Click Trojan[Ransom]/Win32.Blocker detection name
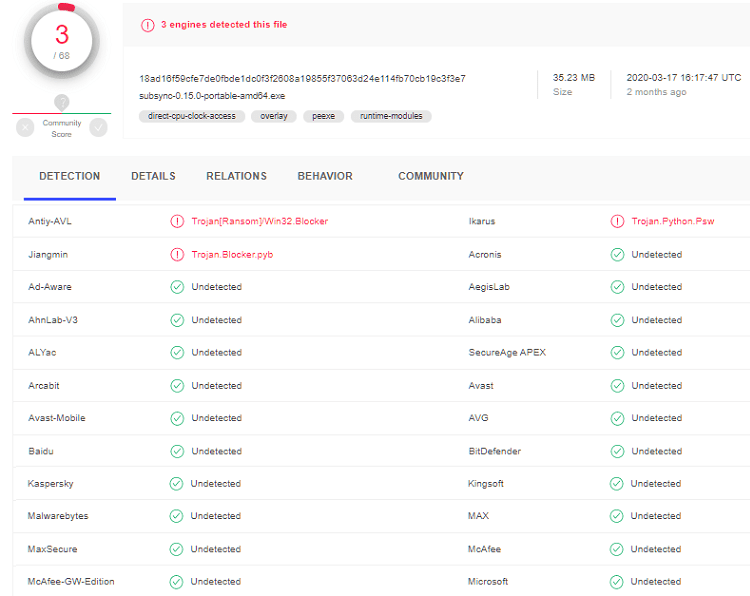 pyautogui.click(x=260, y=221)
